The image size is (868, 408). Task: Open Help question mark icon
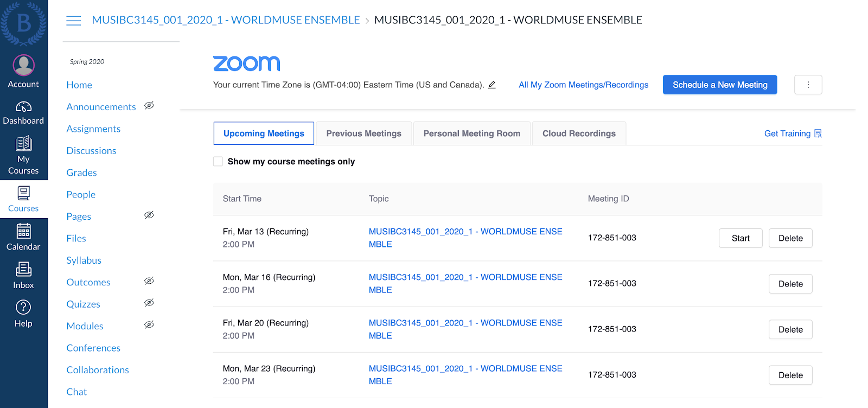pyautogui.click(x=23, y=307)
